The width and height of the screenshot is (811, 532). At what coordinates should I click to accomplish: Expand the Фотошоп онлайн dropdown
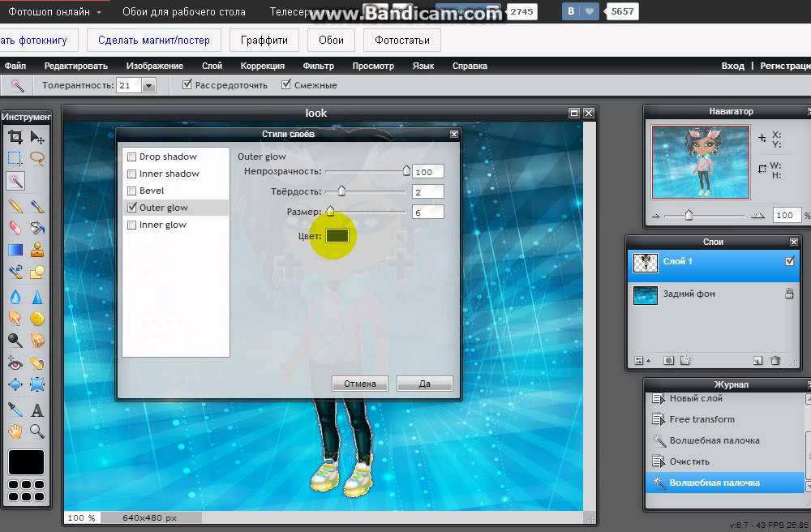(98, 12)
